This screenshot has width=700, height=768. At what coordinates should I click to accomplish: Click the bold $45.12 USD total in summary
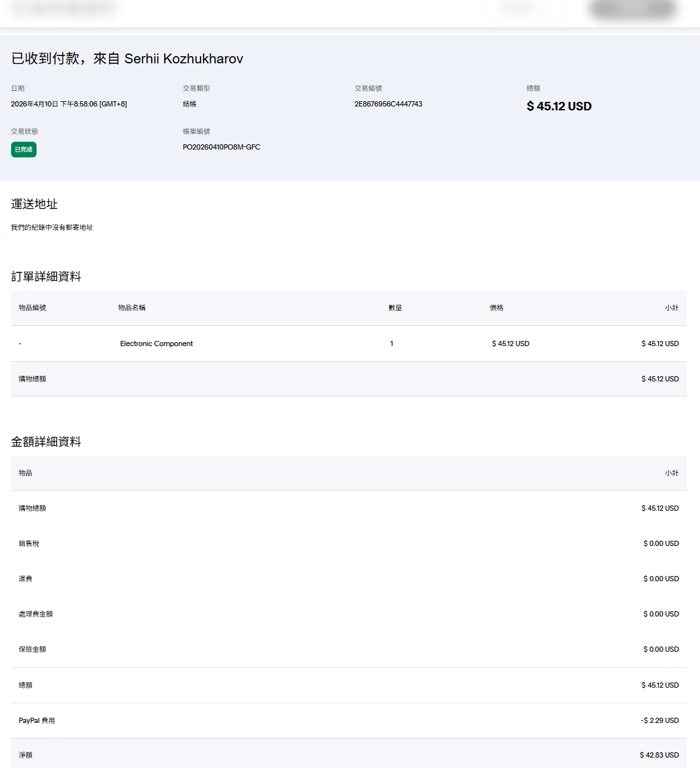559,106
